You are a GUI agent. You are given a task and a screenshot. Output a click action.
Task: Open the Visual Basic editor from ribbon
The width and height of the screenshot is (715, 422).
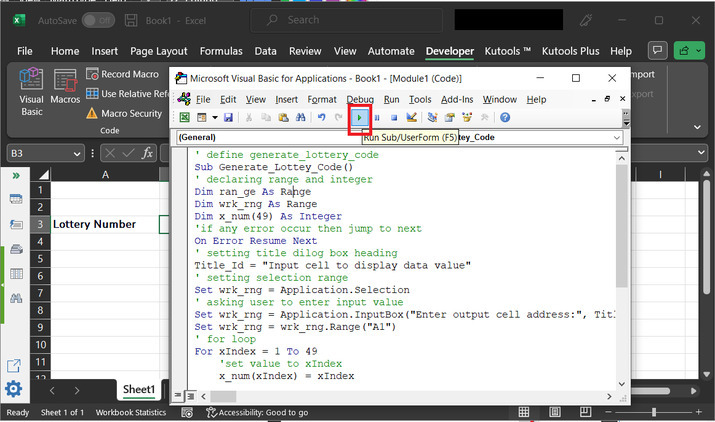pyautogui.click(x=32, y=90)
